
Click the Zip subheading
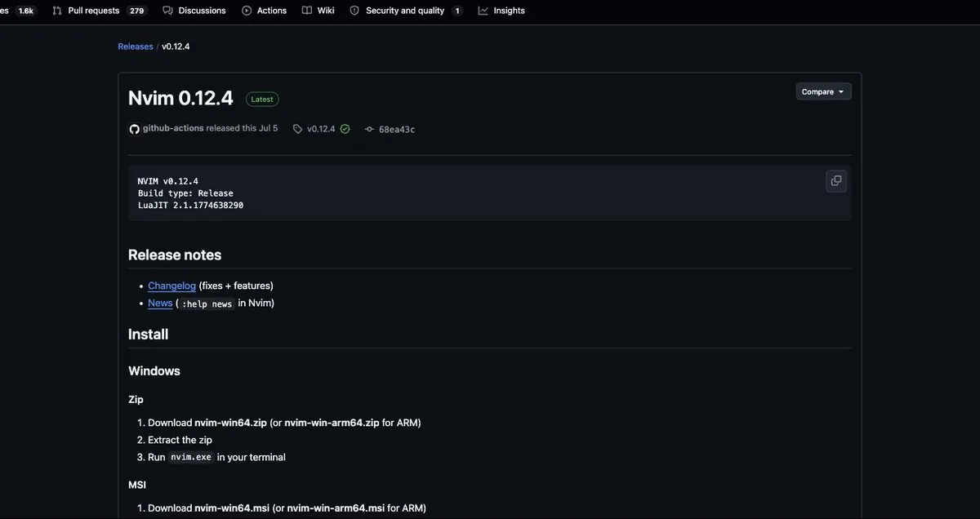click(136, 399)
